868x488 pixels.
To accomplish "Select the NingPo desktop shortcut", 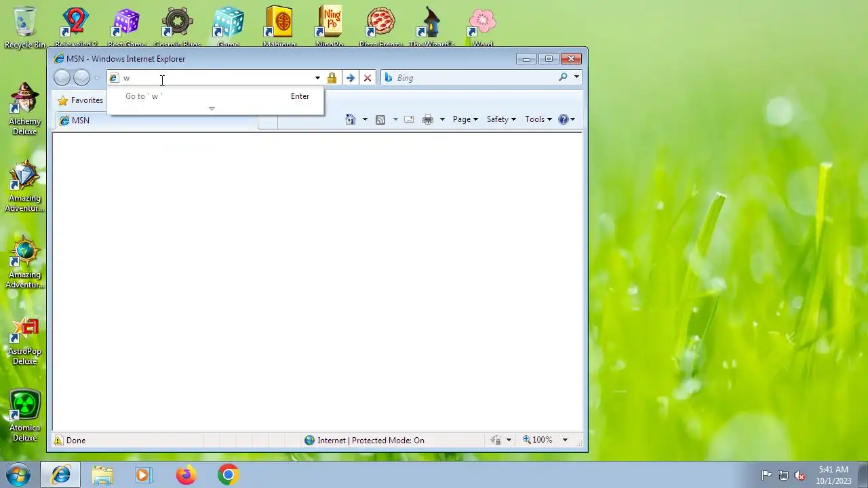I will click(330, 28).
